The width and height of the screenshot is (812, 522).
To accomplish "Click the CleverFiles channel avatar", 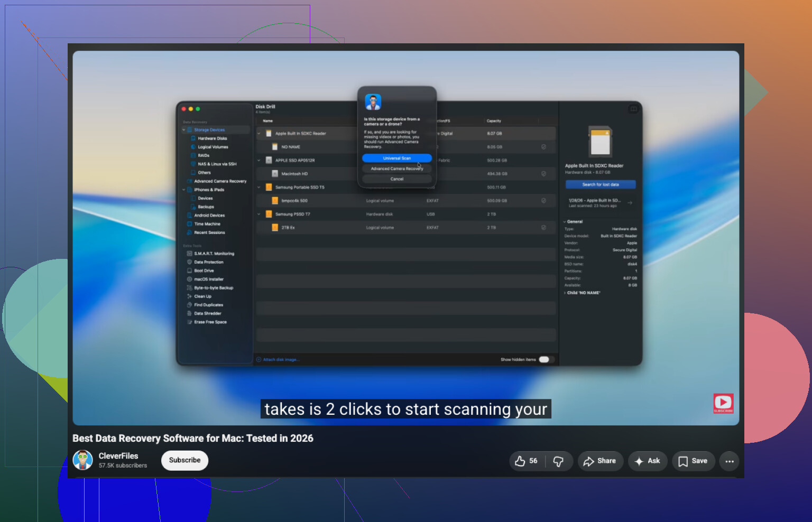I will (82, 460).
